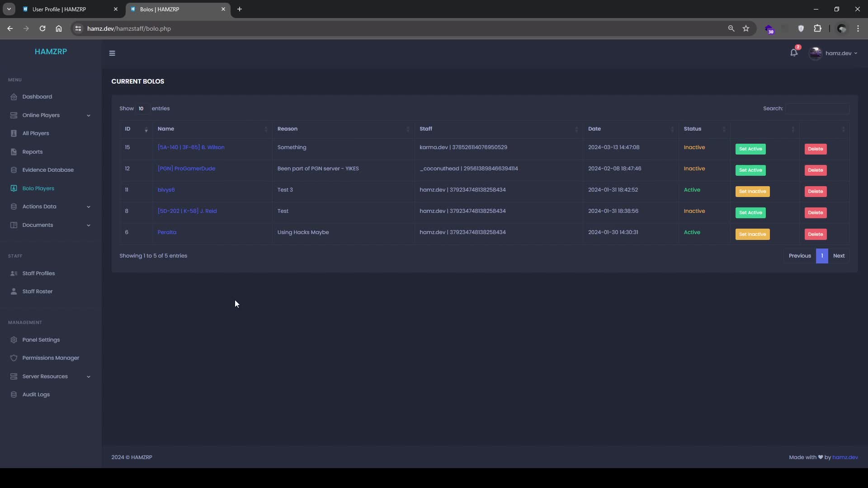This screenshot has height=488, width=868.
Task: Open the Peralta player link
Action: coord(167,232)
